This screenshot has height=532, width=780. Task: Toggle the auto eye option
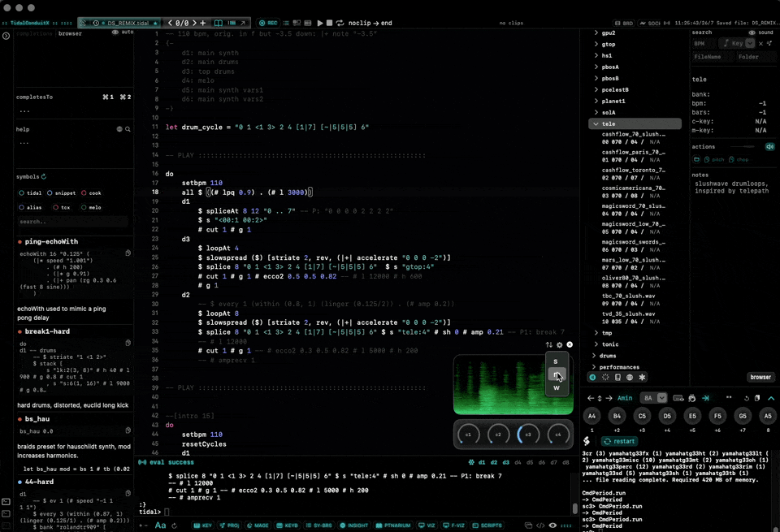pos(123,32)
